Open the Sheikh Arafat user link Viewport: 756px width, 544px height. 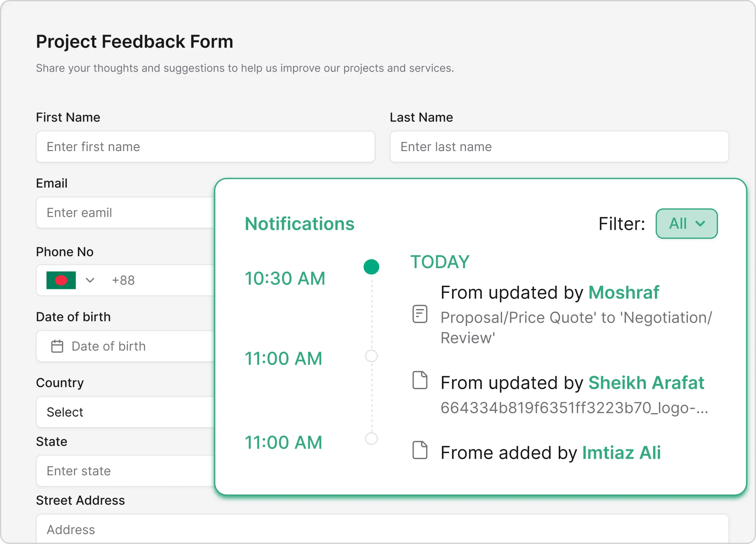pos(646,382)
